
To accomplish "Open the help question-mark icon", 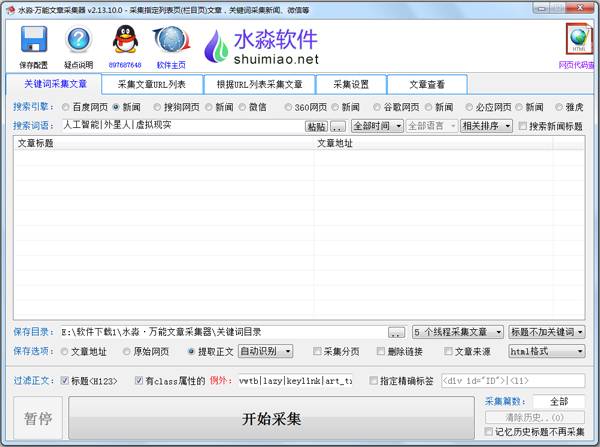I will [x=78, y=39].
